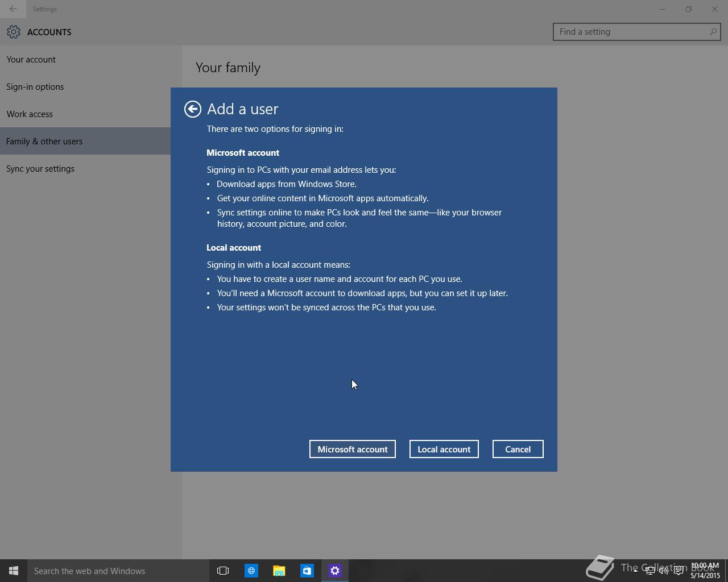Open the volume control tray icon
Image resolution: width=728 pixels, height=582 pixels.
coord(664,571)
